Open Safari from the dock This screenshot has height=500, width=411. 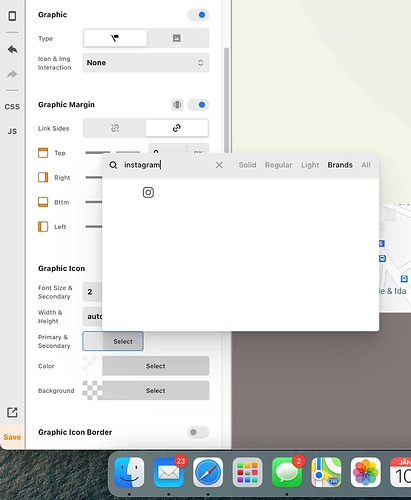click(208, 473)
